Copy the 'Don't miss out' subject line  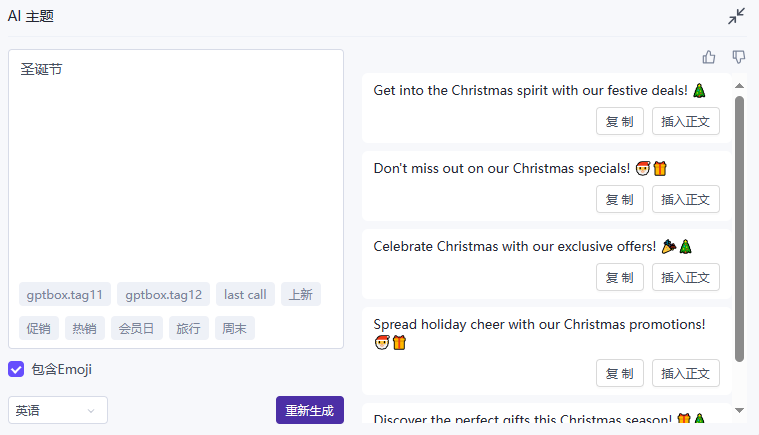pos(620,199)
